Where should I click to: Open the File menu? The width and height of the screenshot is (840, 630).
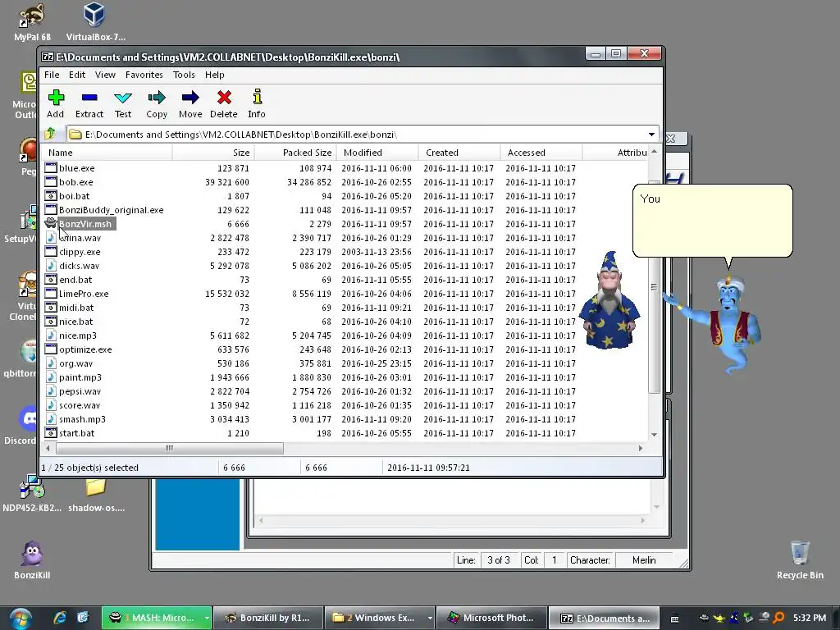pos(52,75)
